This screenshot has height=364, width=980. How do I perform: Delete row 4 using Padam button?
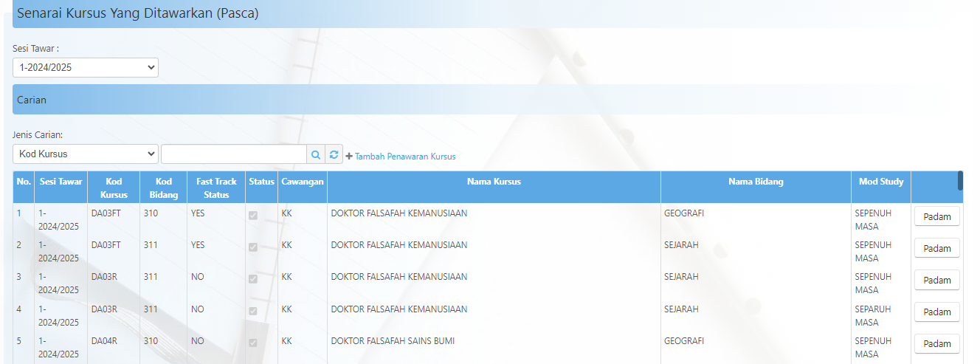[x=936, y=312]
